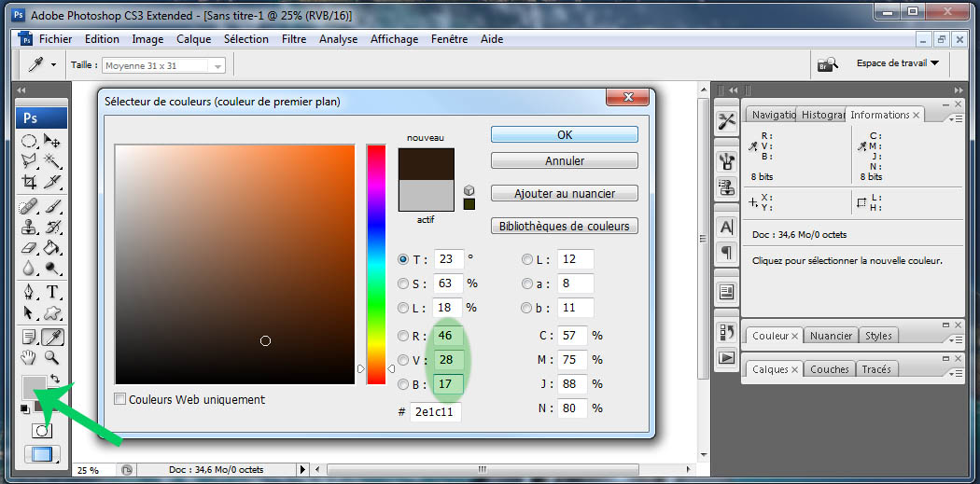The image size is (980, 484).
Task: Swap foreground and background colors
Action: [56, 379]
